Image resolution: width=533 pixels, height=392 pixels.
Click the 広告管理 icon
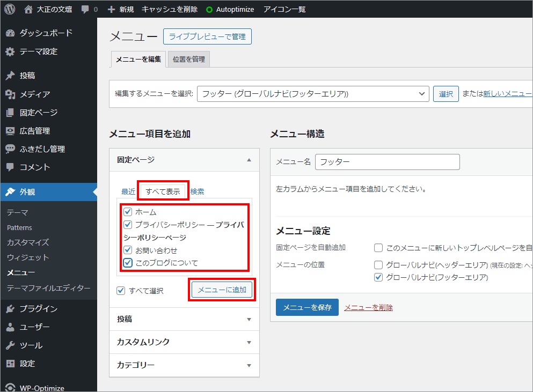[x=10, y=131]
